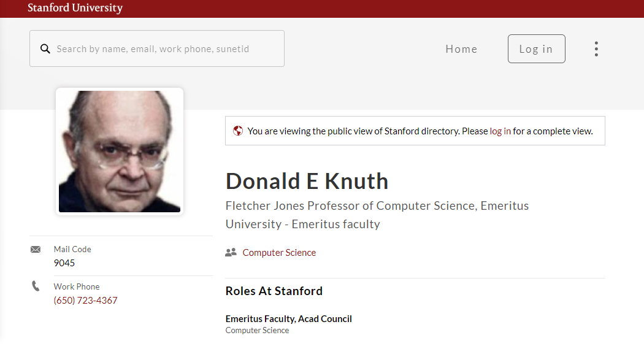Click the Stanford University logo
Viewport: 644px width, 346px height.
(75, 8)
